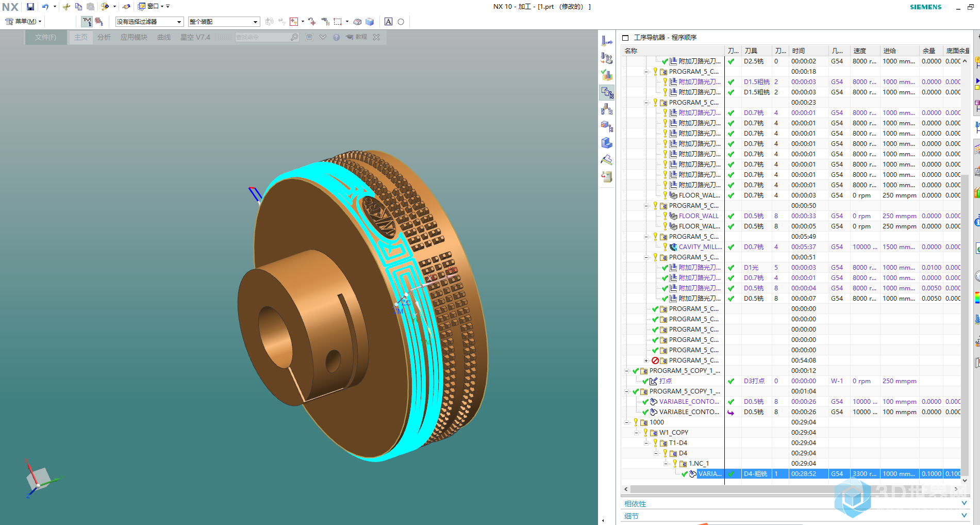Click the blue solid block sidebar icon
Image resolution: width=980 pixels, height=525 pixels.
tap(607, 143)
